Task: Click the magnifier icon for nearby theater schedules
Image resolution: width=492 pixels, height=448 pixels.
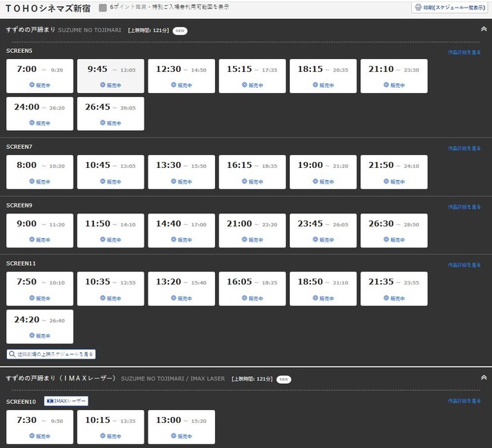Action: click(12, 353)
